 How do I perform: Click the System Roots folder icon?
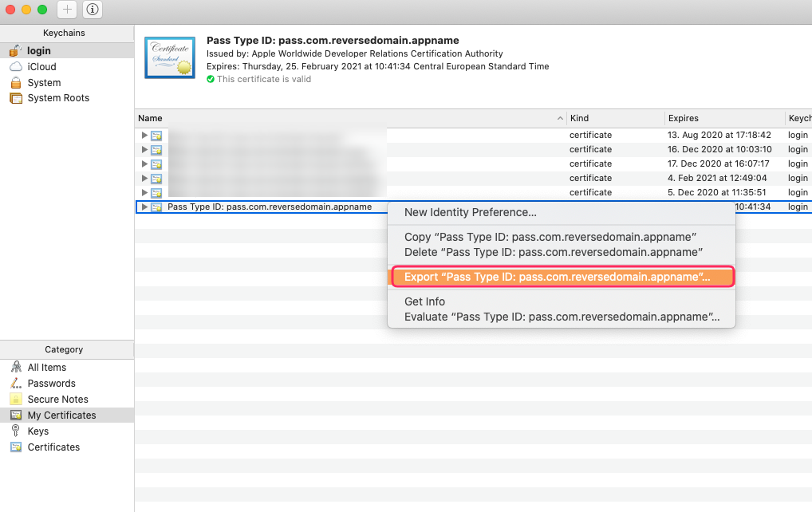click(x=16, y=98)
